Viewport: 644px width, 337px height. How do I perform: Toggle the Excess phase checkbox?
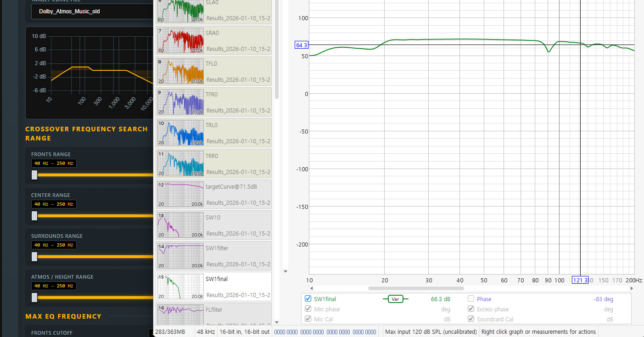(471, 309)
